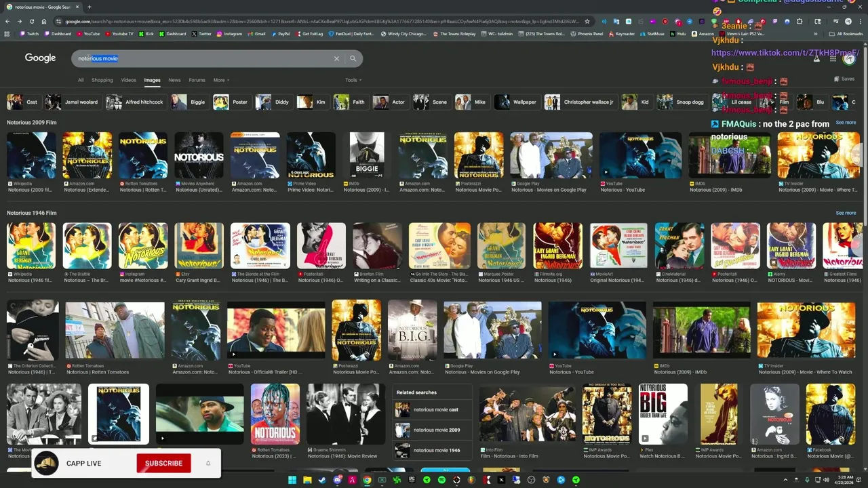Screen dimensions: 868x488
Task: Switch to the Videos tab
Action: pyautogui.click(x=128, y=80)
